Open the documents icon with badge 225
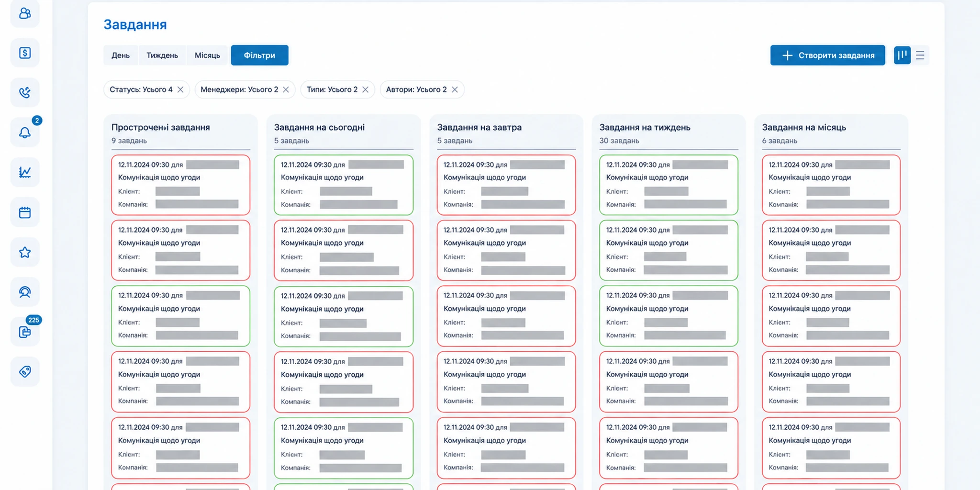Screen dimensions: 980x490 point(25,332)
